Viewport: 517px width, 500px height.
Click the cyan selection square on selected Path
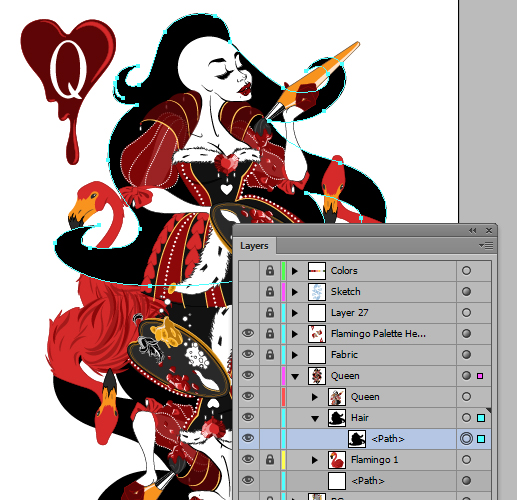[481, 439]
